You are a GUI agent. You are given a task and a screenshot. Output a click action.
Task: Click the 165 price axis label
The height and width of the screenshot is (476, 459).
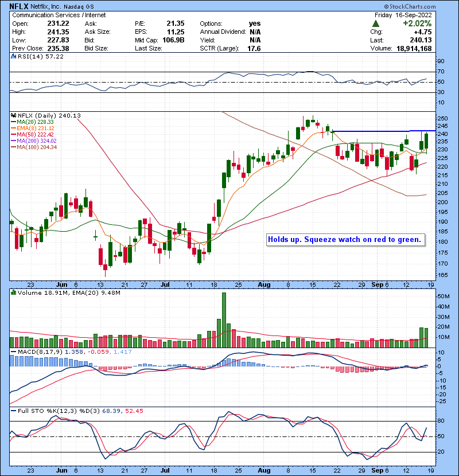442,275
